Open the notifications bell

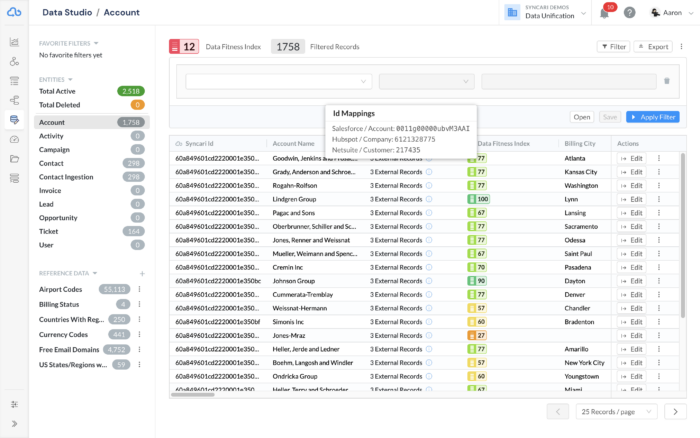coord(604,13)
